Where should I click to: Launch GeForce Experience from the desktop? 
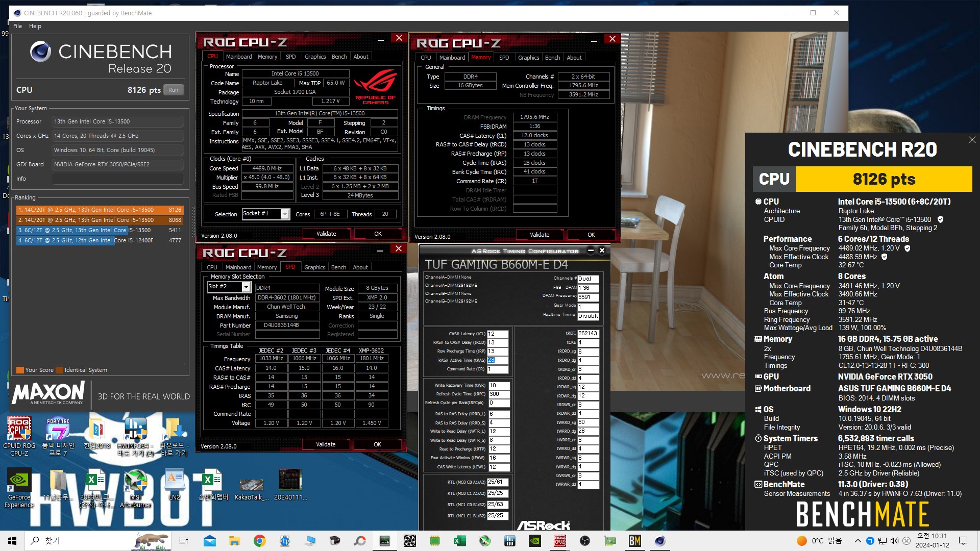[19, 488]
